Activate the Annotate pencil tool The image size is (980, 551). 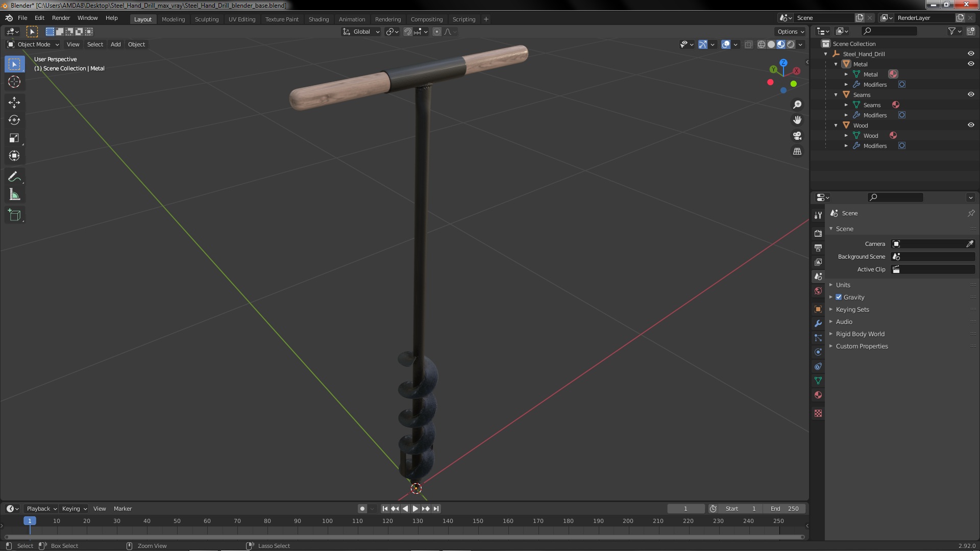click(x=14, y=177)
